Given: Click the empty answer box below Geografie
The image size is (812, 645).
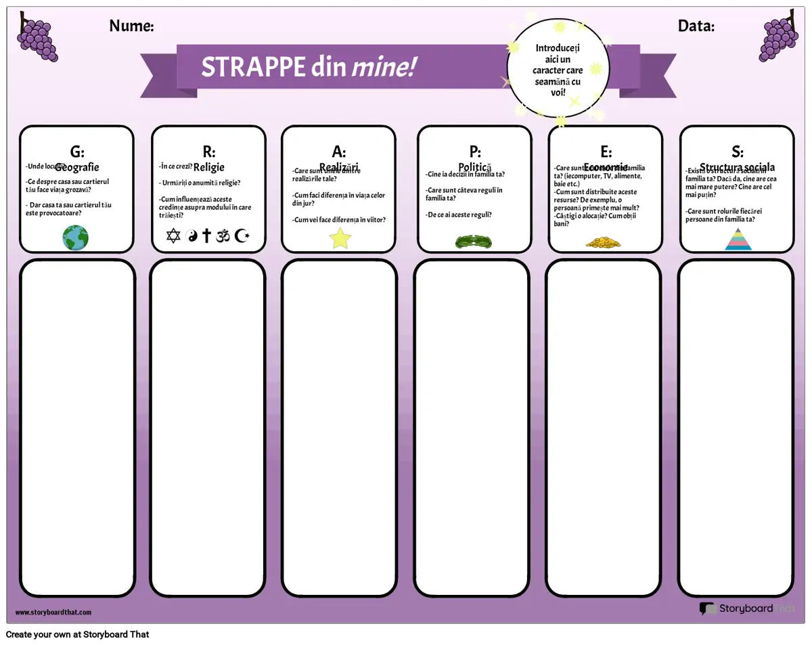Looking at the screenshot, I should 77,428.
